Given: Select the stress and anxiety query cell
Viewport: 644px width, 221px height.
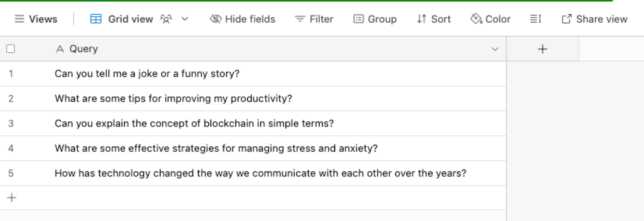Looking at the screenshot, I should pyautogui.click(x=278, y=148).
